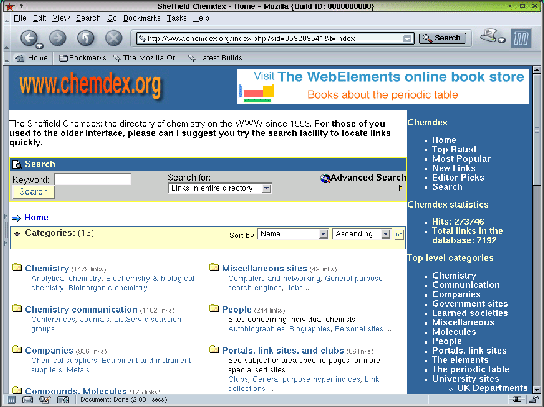Open the Bookmarks menu in the menu bar

(x=142, y=18)
